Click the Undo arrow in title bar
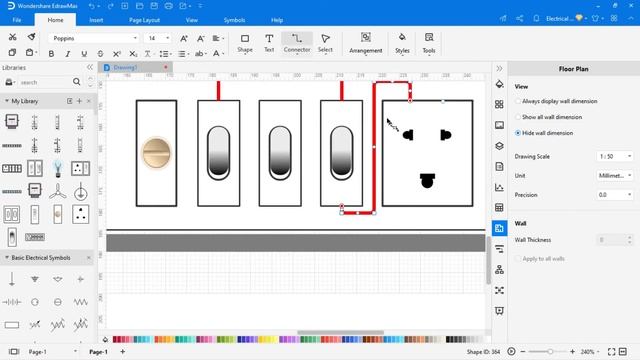 [91, 6]
